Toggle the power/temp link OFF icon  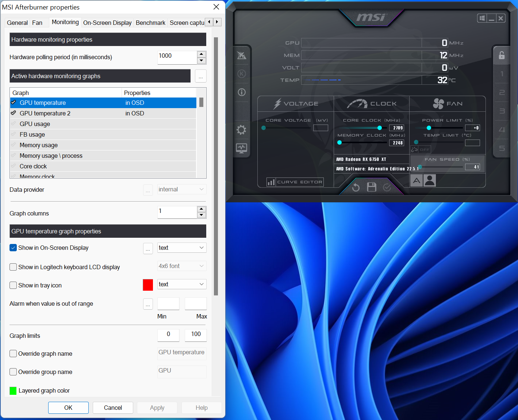[x=421, y=149]
